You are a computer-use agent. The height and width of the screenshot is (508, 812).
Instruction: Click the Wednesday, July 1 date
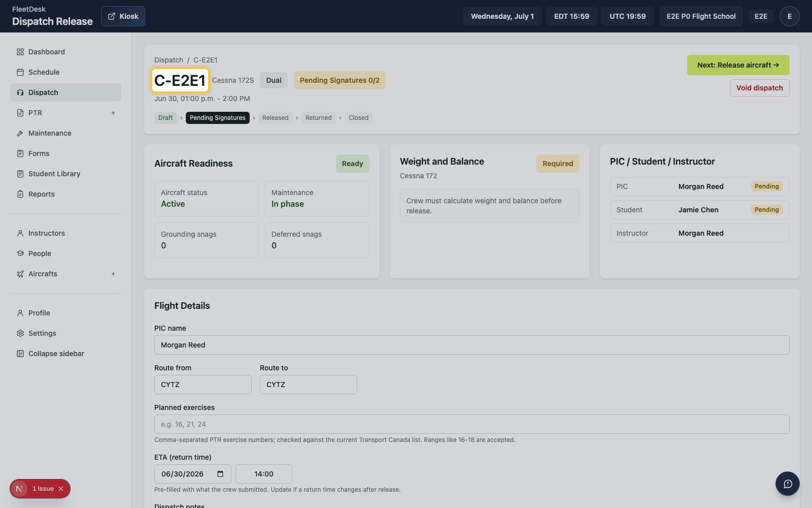(502, 16)
